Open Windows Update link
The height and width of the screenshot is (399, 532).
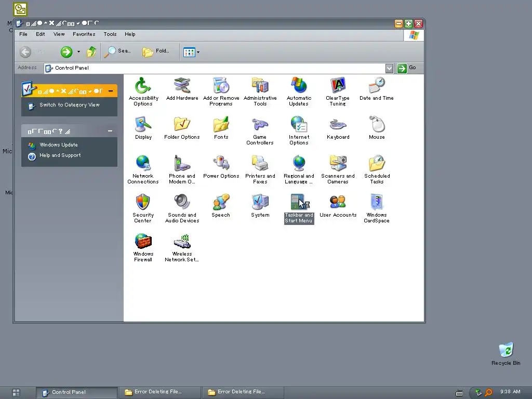pos(59,145)
